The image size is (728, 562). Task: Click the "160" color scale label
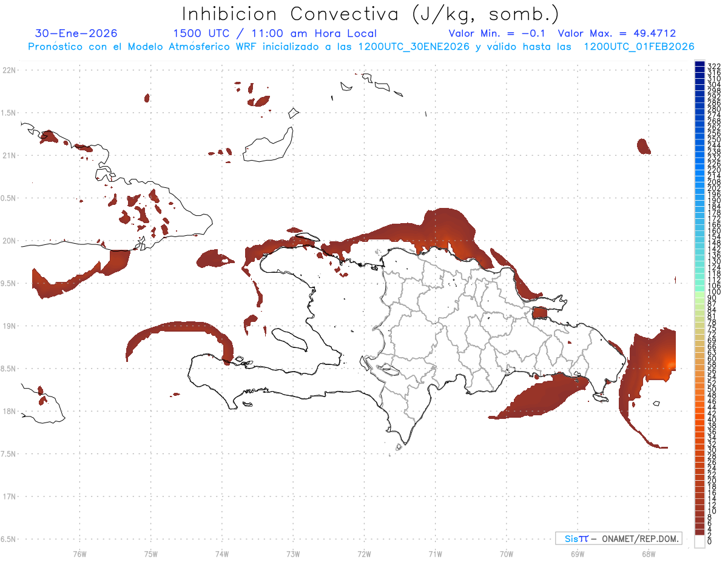(x=713, y=231)
